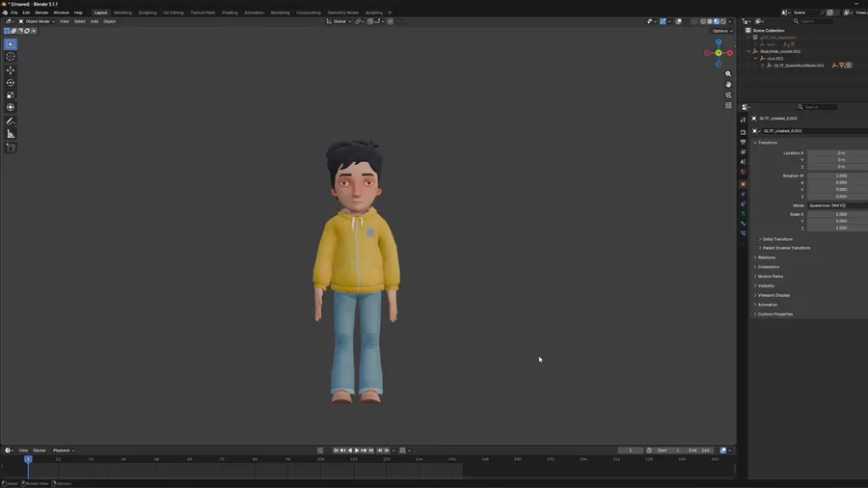Select the Select Box tool
The image size is (868, 488).
coord(11,44)
